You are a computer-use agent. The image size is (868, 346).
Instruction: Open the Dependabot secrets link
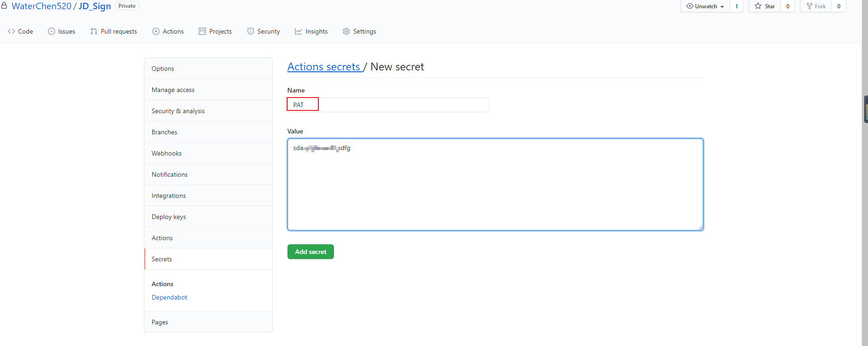169,297
